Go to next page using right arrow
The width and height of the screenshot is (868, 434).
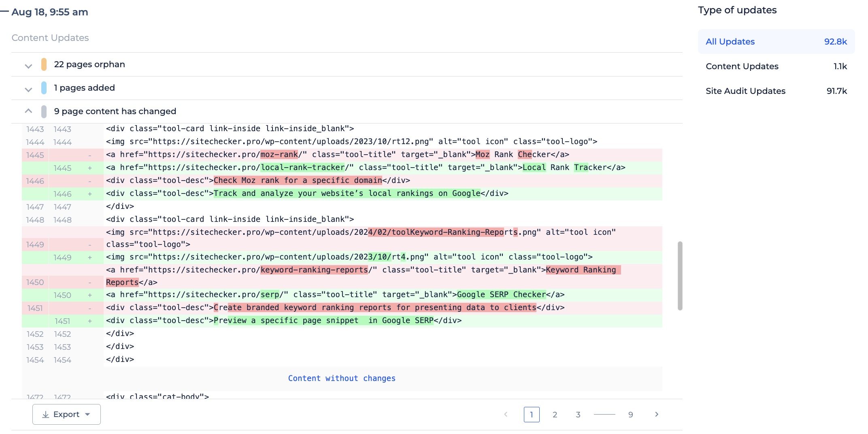(657, 414)
